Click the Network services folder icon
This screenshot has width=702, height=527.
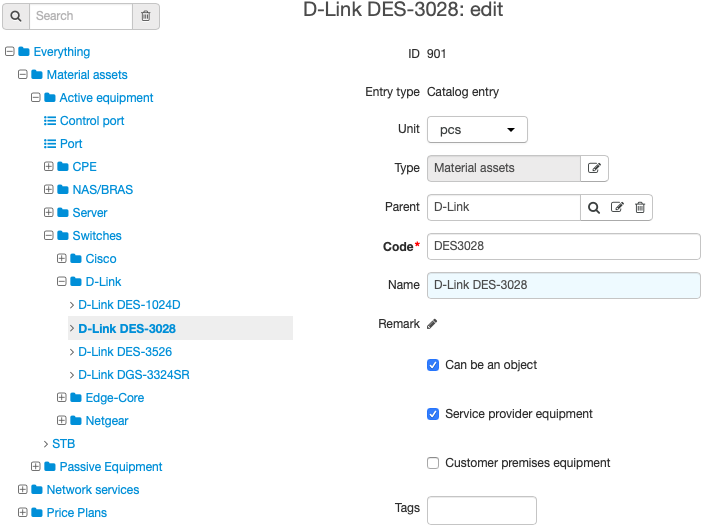pos(37,489)
